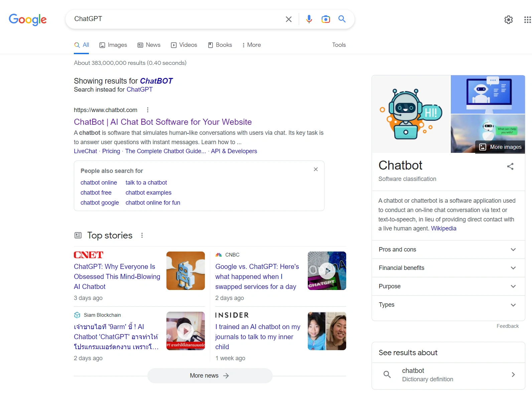Click the share icon in Chatbot panel
This screenshot has width=532, height=398.
point(510,166)
